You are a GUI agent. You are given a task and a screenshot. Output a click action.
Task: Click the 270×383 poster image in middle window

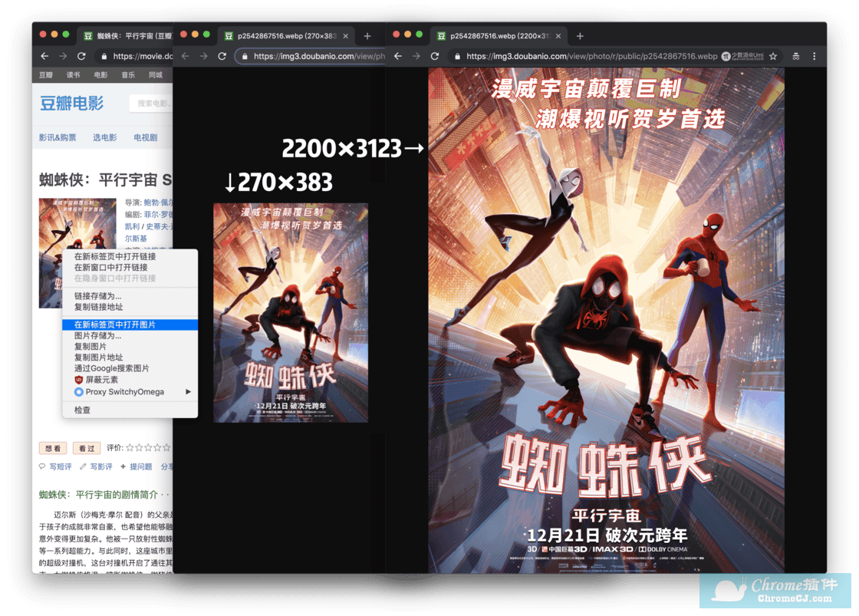pos(291,313)
